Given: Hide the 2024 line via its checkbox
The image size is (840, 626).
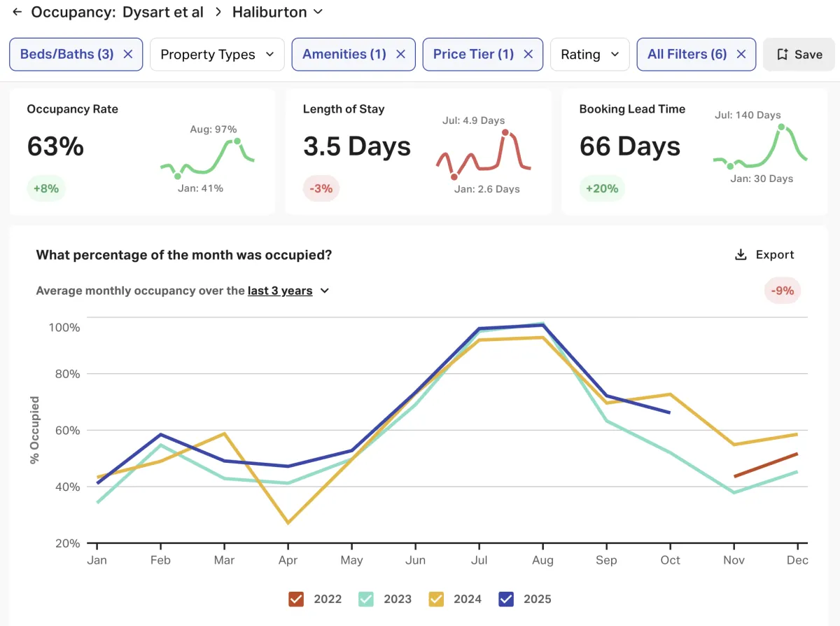Looking at the screenshot, I should [x=436, y=599].
